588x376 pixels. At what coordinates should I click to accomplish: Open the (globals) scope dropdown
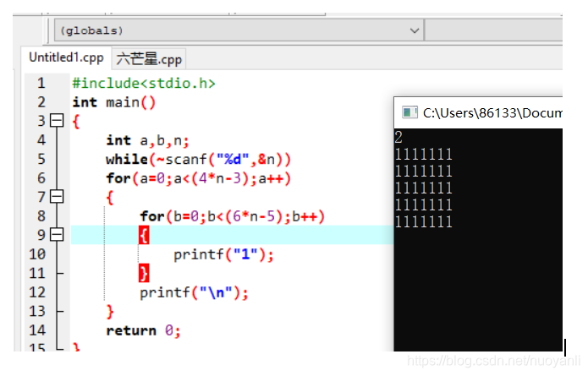point(239,30)
